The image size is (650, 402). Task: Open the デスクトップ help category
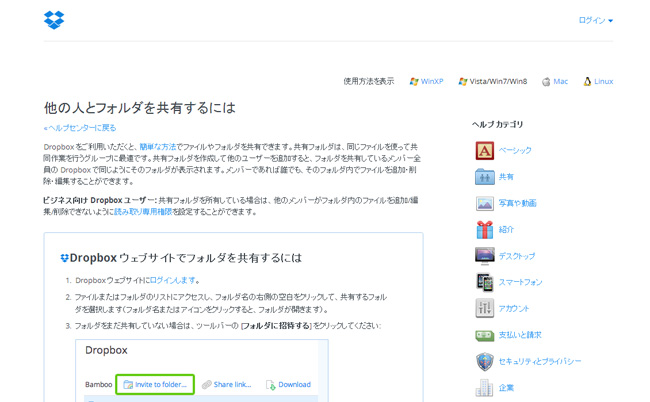[x=517, y=256]
